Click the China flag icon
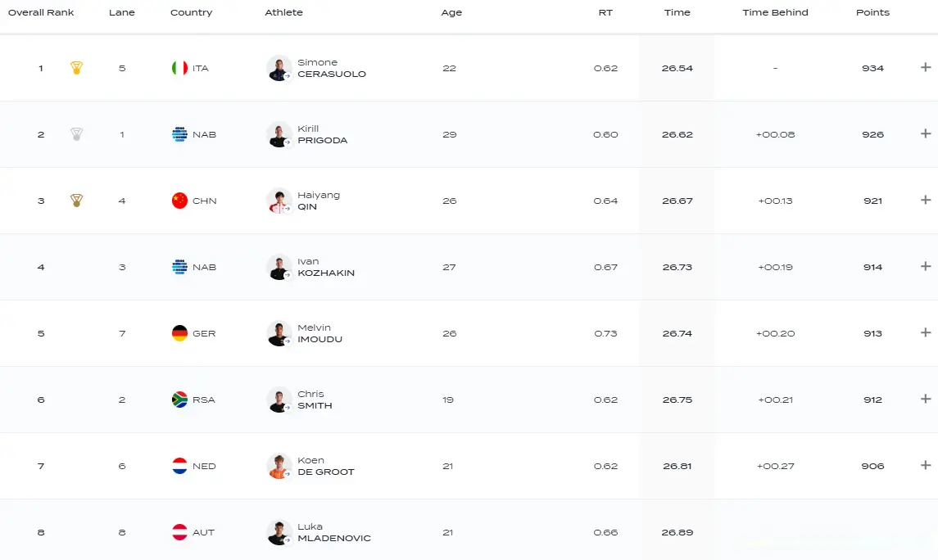Image resolution: width=938 pixels, height=560 pixels. (x=179, y=201)
